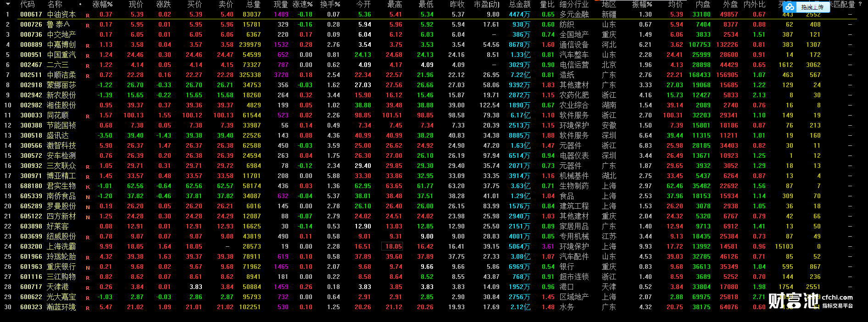Select stock name 湘佳股份
868x322 pixels.
coord(61,105)
